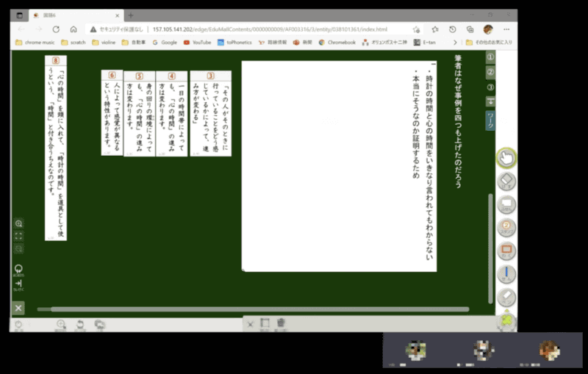Open the 路線情報 bookmark

[273, 43]
